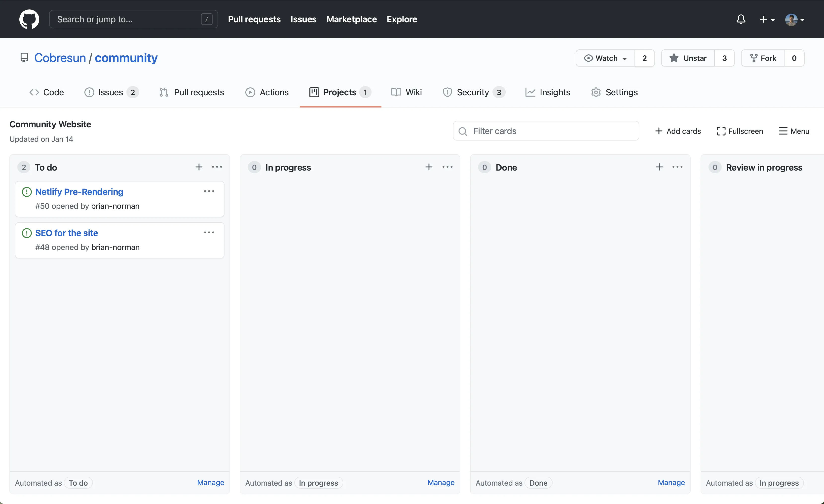Image resolution: width=824 pixels, height=504 pixels.
Task: Open the To do column ellipsis menu
Action: pos(217,167)
